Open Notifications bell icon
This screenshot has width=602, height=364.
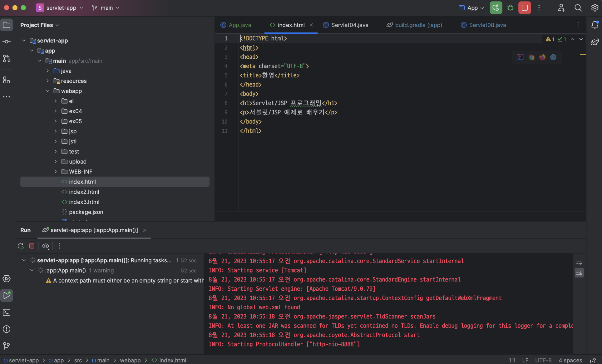(x=595, y=25)
